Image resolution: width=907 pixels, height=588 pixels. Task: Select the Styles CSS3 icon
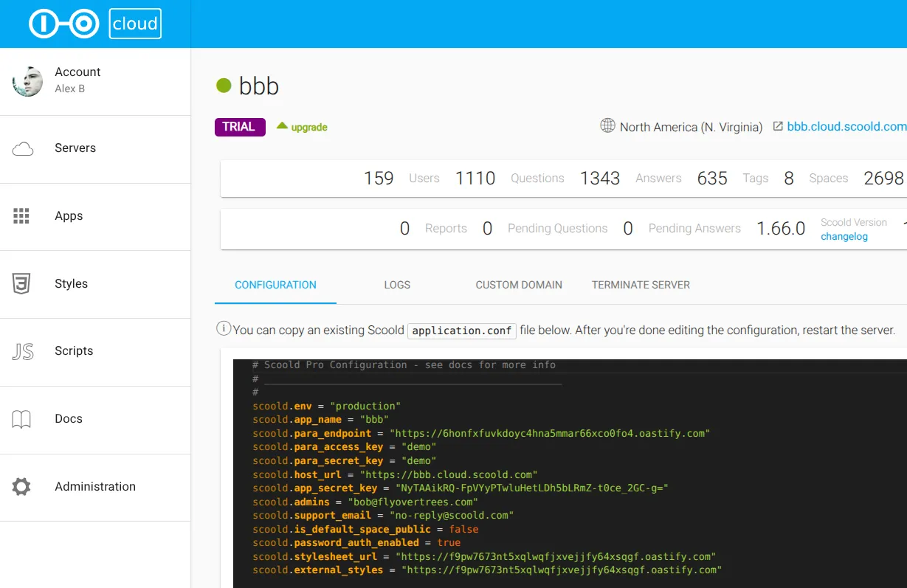(21, 284)
